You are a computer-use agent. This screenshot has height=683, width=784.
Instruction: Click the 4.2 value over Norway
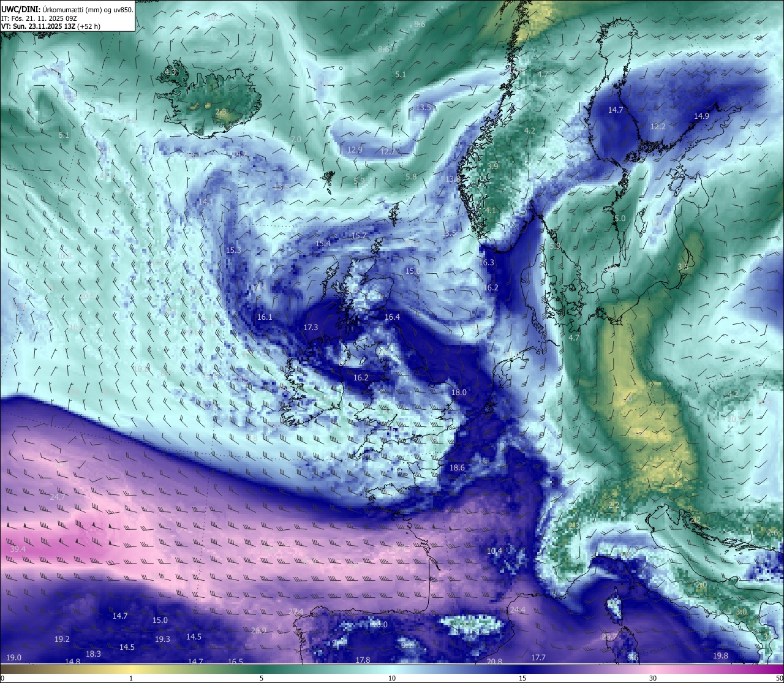(x=530, y=130)
